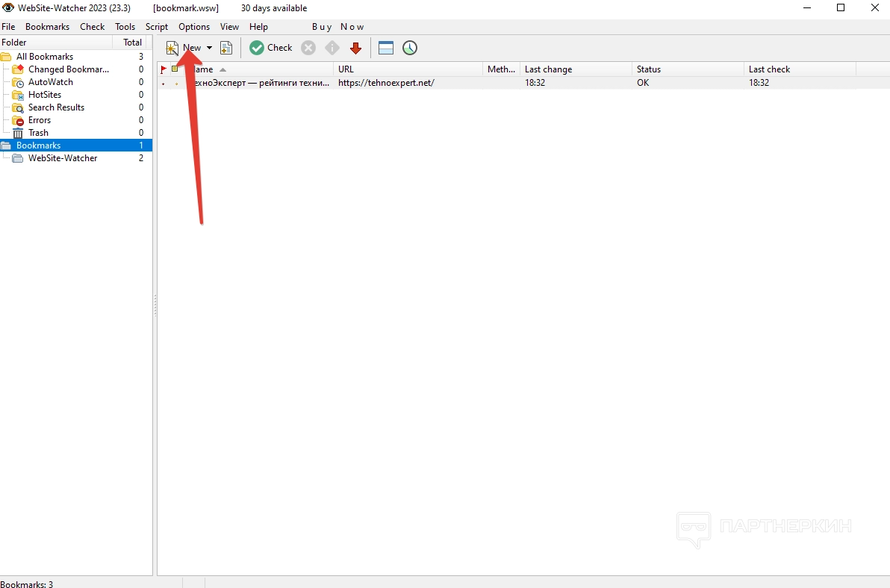Open the File menu
This screenshot has width=890, height=588.
pos(8,27)
